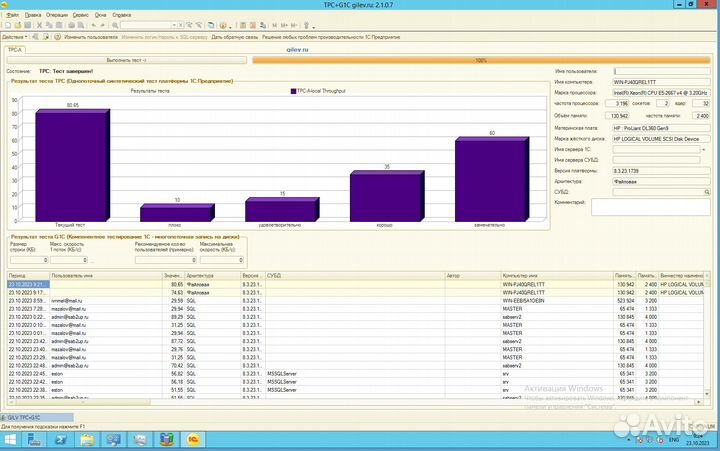Click the Print preview toolbar icon
The width and height of the screenshot is (720, 451).
tap(81, 25)
